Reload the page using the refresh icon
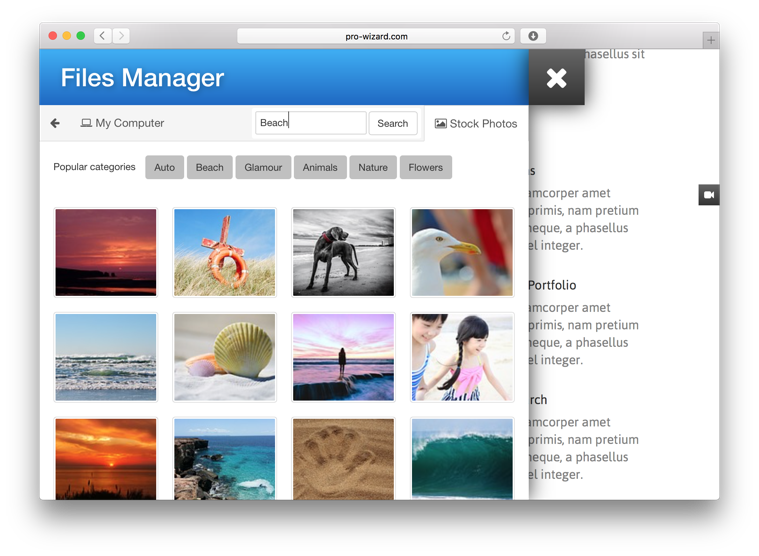 506,36
